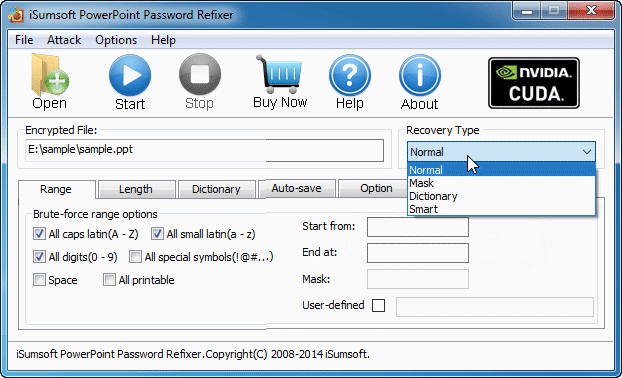Enable the Space checkbox
The width and height of the screenshot is (622, 378).
pyautogui.click(x=39, y=280)
